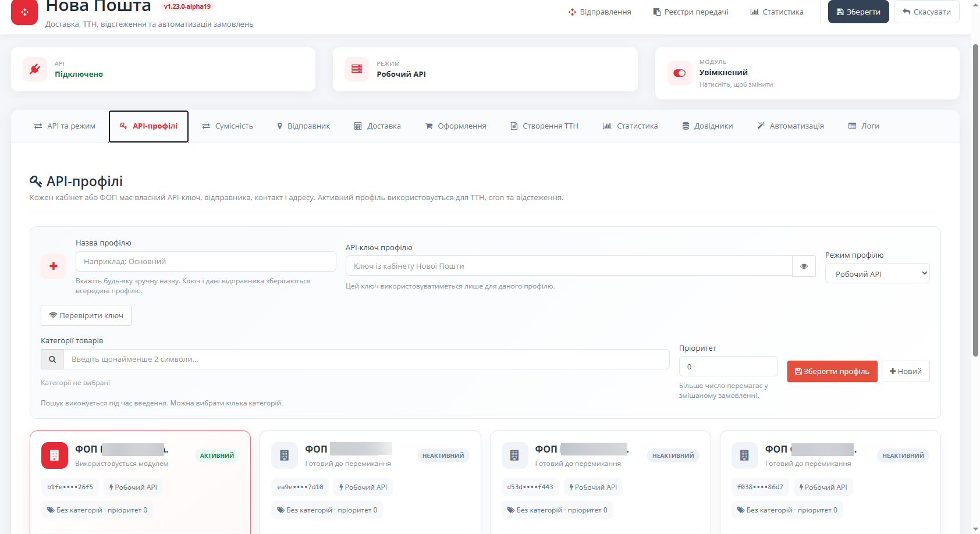
Task: Focus the Пріоритет number field
Action: click(x=729, y=366)
